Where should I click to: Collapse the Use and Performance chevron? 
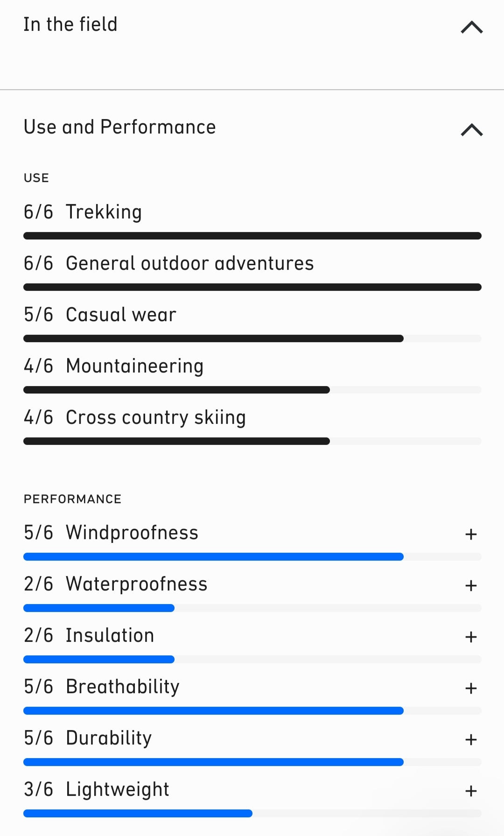[x=471, y=129]
